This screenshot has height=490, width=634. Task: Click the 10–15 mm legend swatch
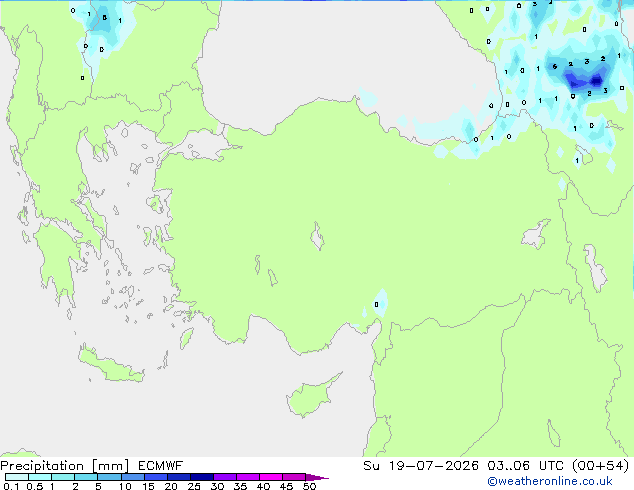pos(133,477)
